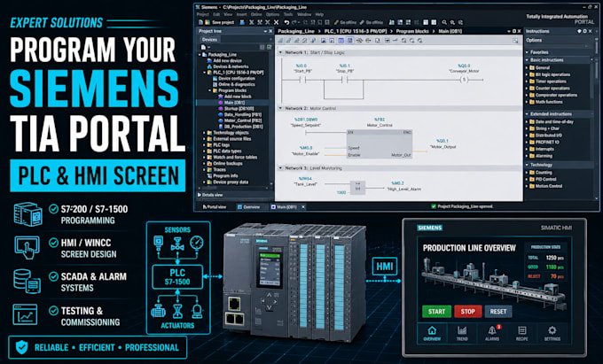This screenshot has height=364, width=603.
Task: Click the editor corner icon right of block toolbar
Action: point(515,41)
